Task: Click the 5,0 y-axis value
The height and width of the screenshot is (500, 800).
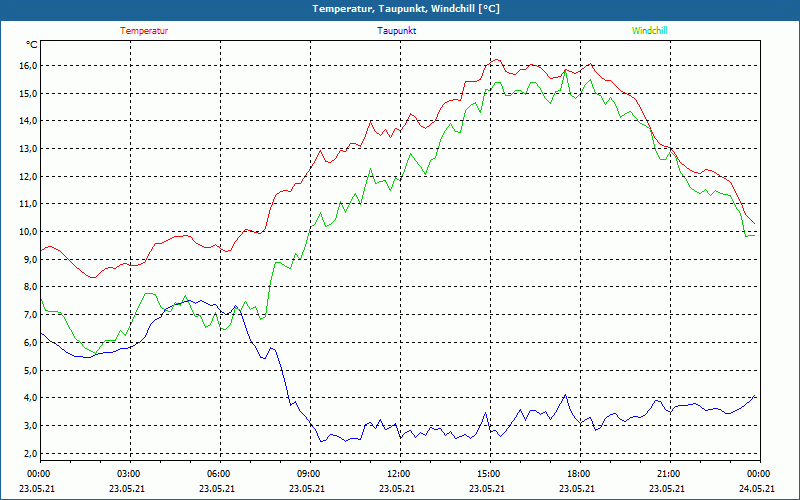Action: (31, 370)
